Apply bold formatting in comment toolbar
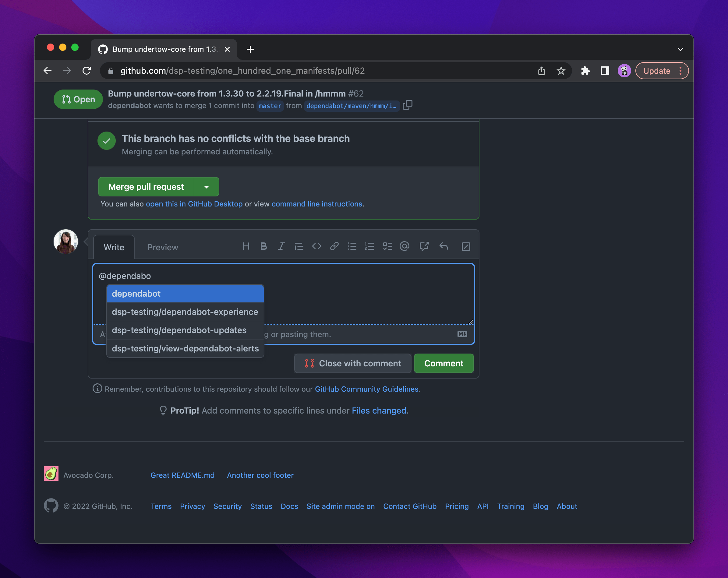Screen dimensions: 728x578 [x=263, y=246]
